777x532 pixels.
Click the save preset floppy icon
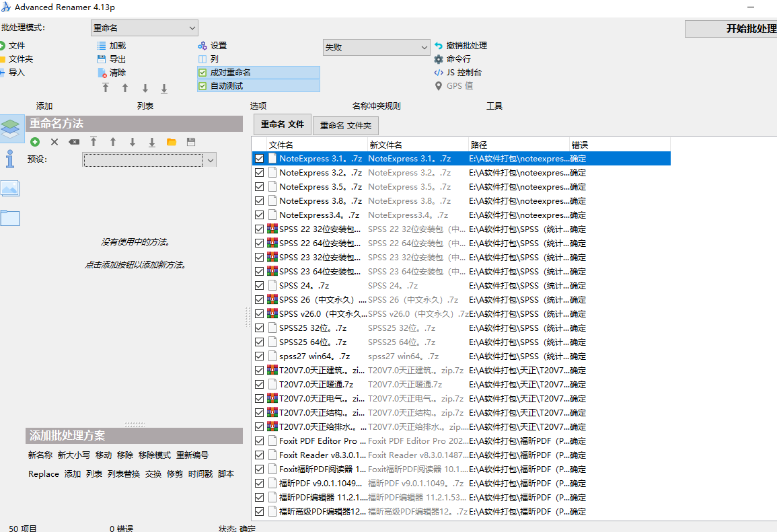[x=191, y=142]
